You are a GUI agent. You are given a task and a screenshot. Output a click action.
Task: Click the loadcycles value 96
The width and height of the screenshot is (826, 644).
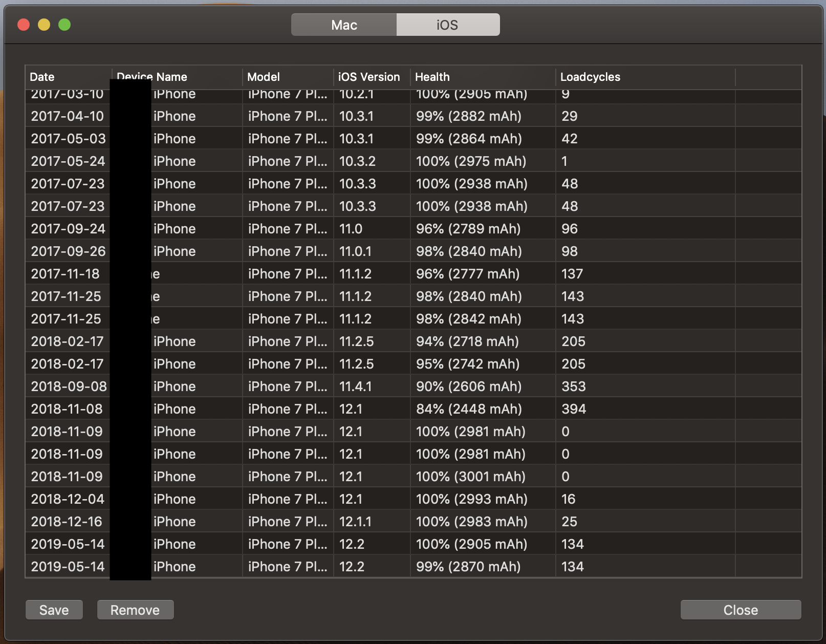click(569, 229)
